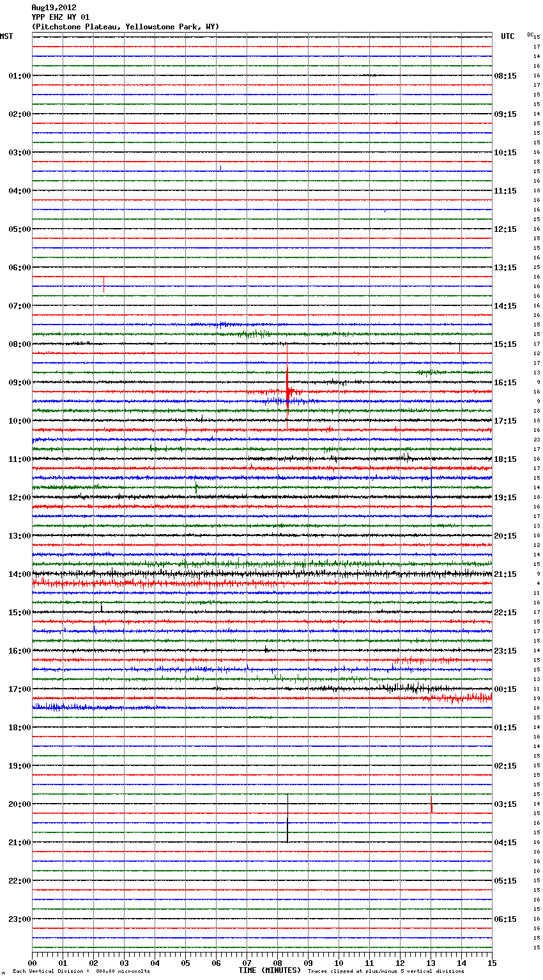Click the DC value "23" in right column

(537, 440)
